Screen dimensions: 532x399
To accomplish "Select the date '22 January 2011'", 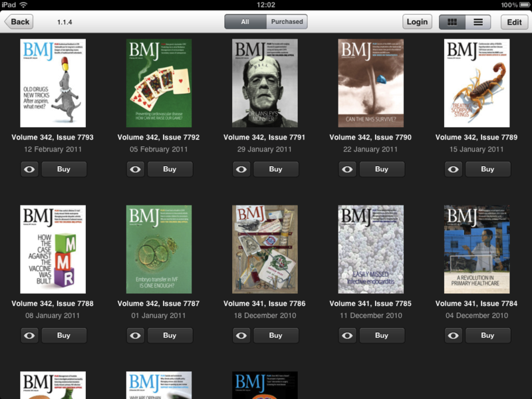I will coord(370,149).
